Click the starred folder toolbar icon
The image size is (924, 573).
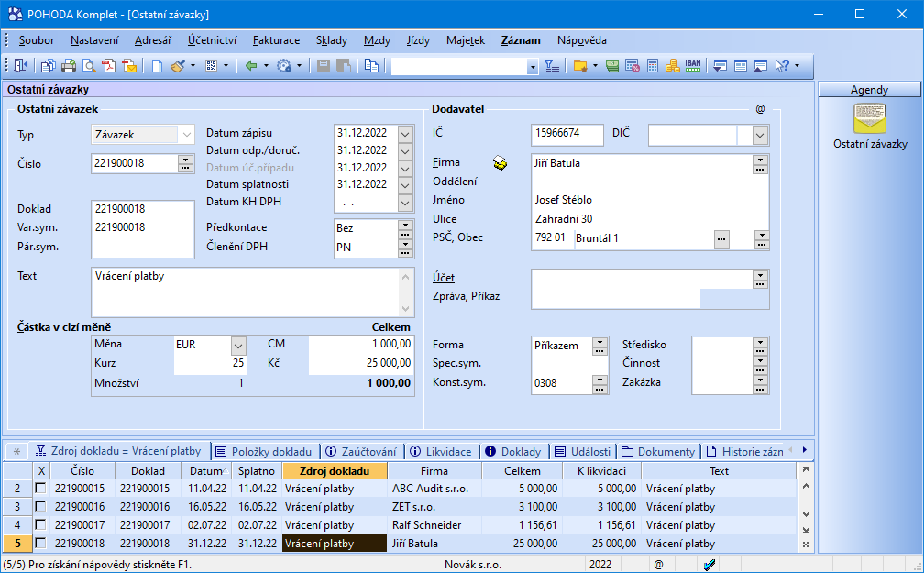point(580,66)
